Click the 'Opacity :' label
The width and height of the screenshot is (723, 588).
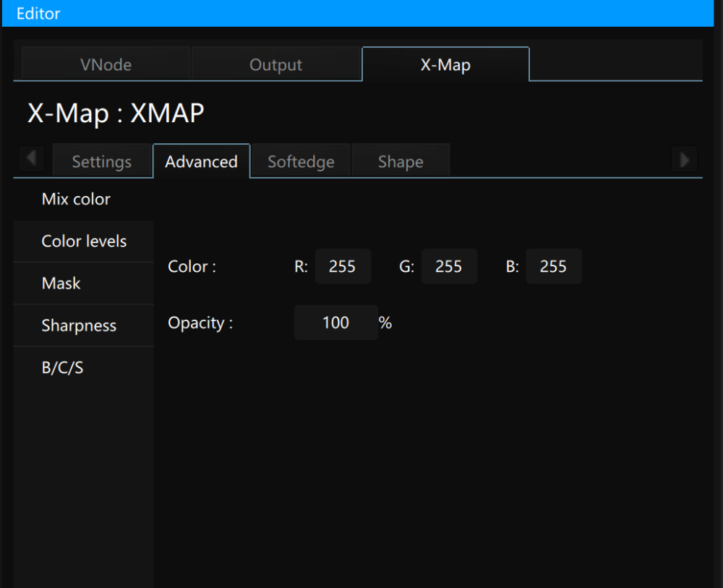click(200, 323)
